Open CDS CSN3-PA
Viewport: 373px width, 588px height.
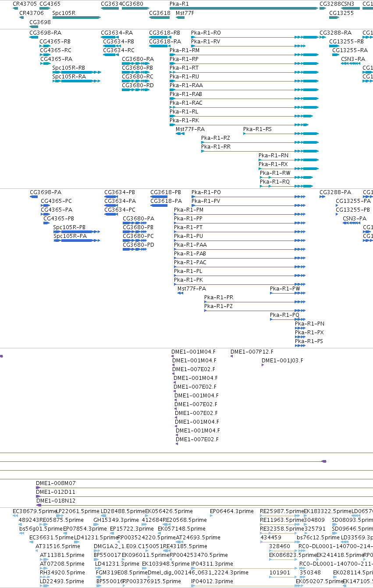[x=355, y=218]
